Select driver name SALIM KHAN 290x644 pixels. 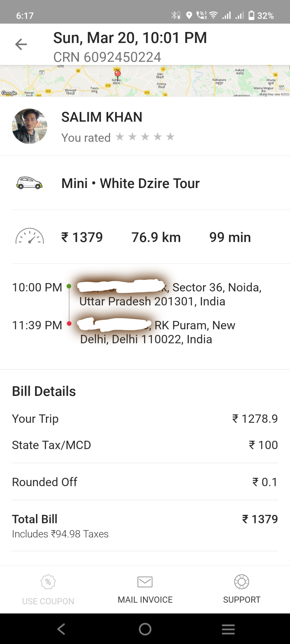pos(102,117)
